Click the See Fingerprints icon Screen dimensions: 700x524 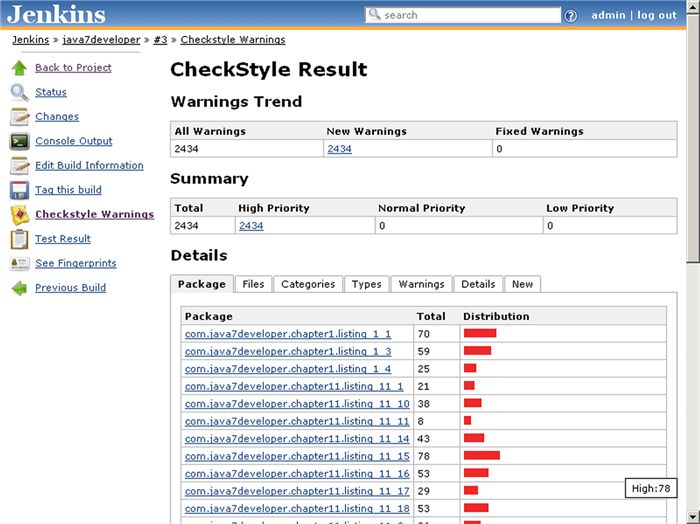coord(19,263)
